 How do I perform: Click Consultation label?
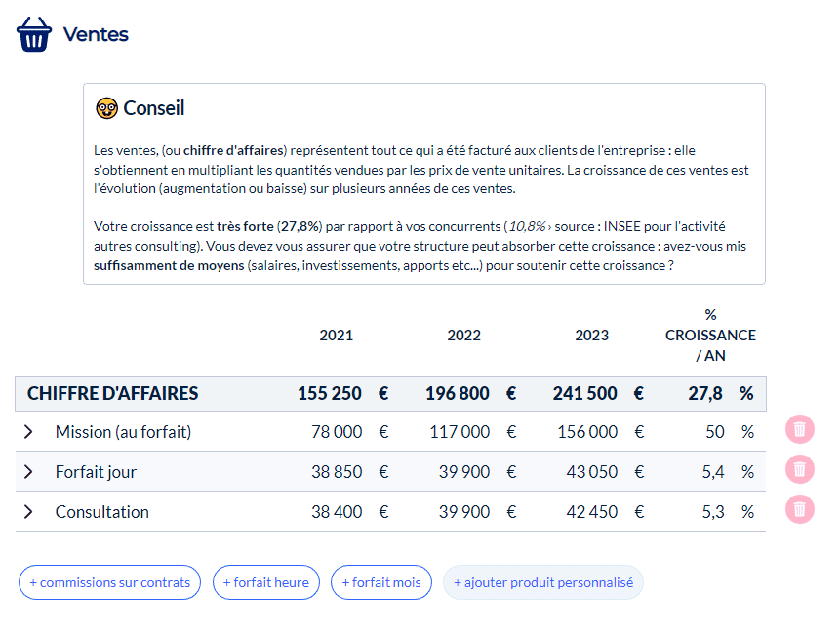(x=101, y=512)
